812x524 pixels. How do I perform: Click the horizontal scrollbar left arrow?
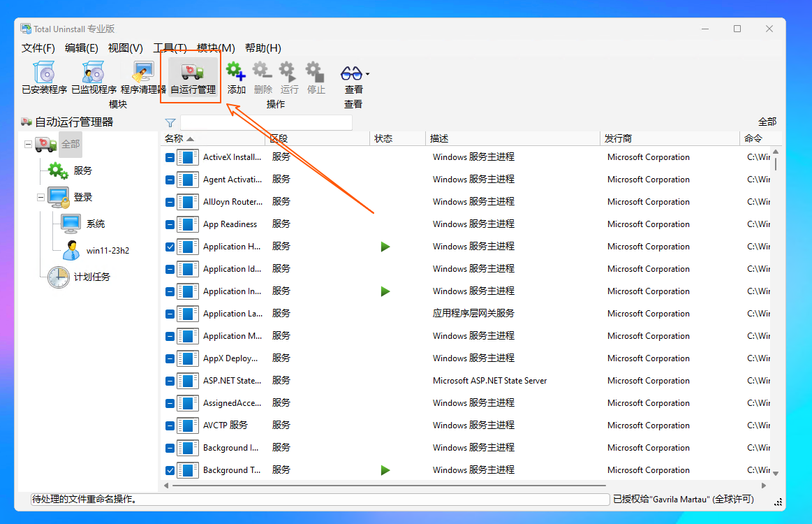click(166, 486)
